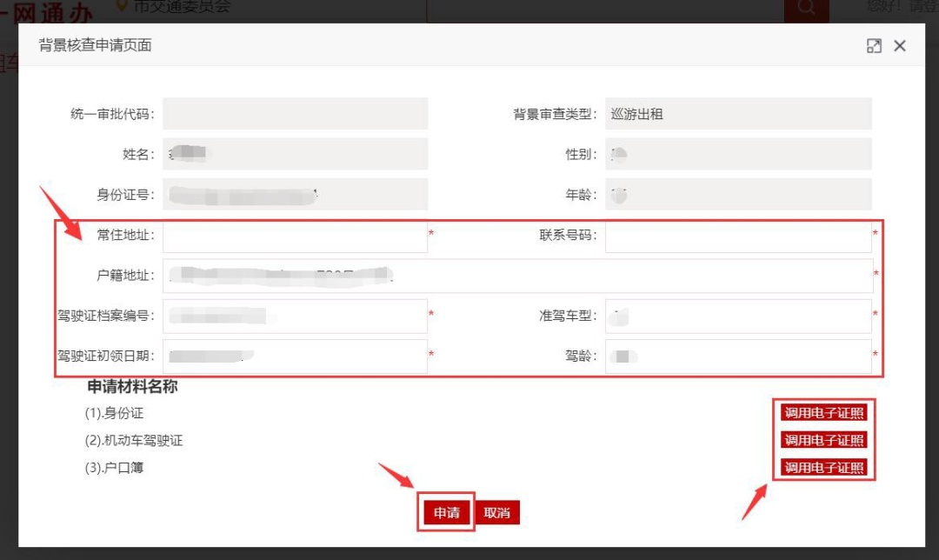Click the 准驾车型 input field
The height and width of the screenshot is (560, 939).
738,316
